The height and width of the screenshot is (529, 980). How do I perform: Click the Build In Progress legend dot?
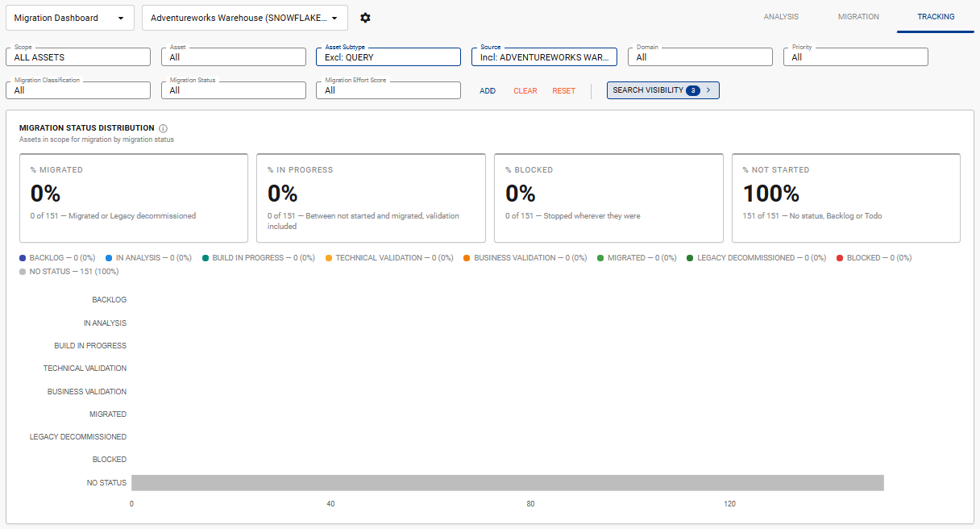point(206,258)
